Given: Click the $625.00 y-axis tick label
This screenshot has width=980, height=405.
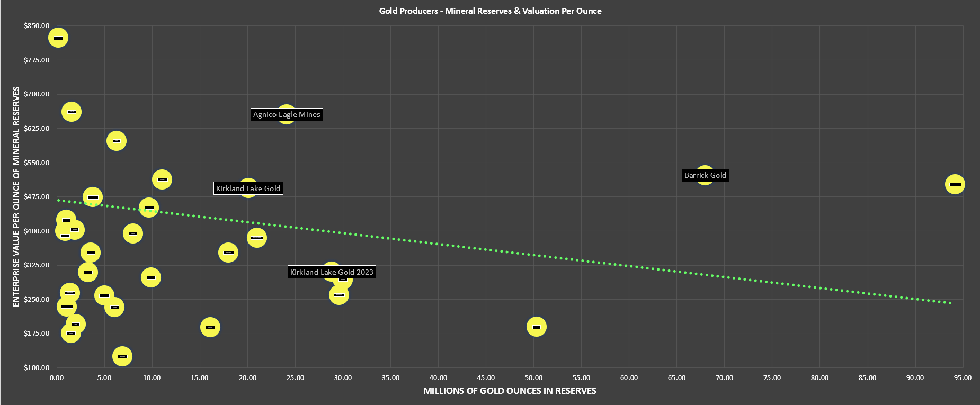Looking at the screenshot, I should click(x=37, y=129).
